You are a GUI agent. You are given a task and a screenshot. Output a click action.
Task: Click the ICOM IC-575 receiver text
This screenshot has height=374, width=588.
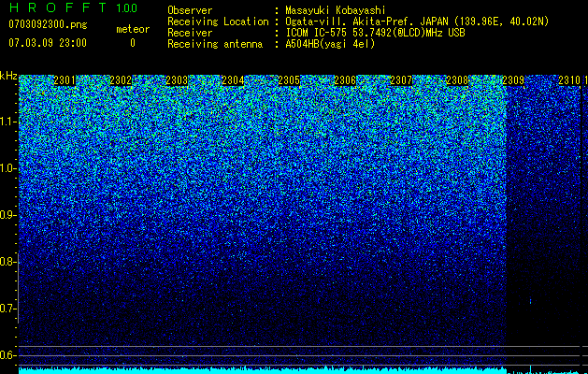click(375, 33)
